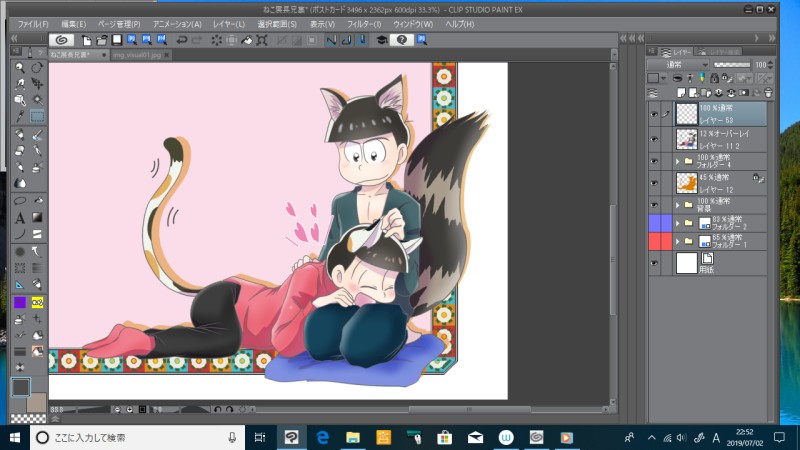The width and height of the screenshot is (800, 450).
Task: Open CLIP STUDIO launcher spiral icon
Action: point(61,40)
